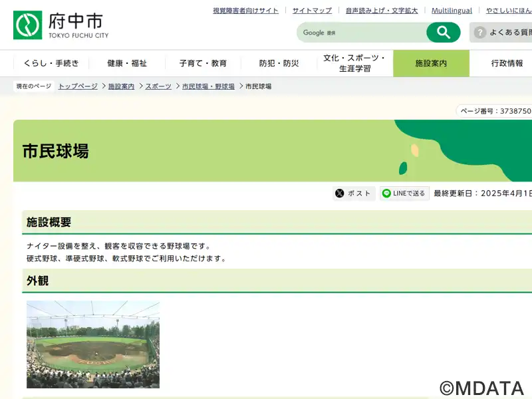This screenshot has width=532, height=399.
Task: Open the 文化・スポーツ・生涯学習 menu
Action: [x=355, y=63]
